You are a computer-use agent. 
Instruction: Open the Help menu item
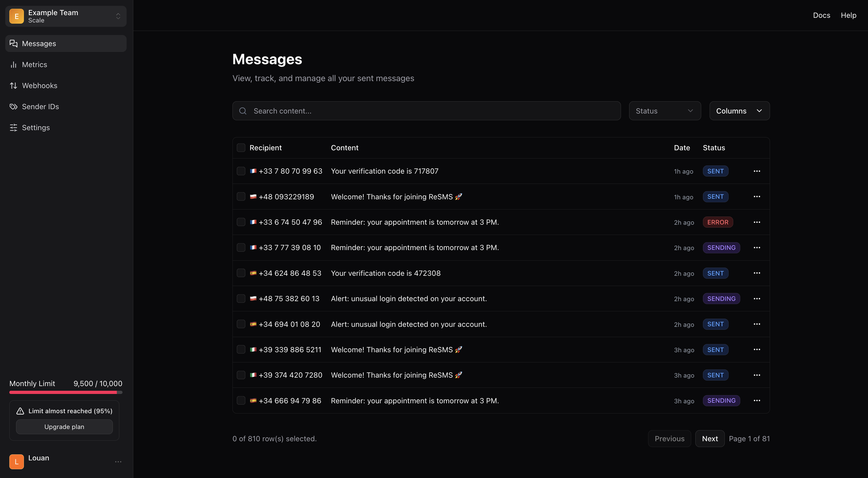point(848,15)
